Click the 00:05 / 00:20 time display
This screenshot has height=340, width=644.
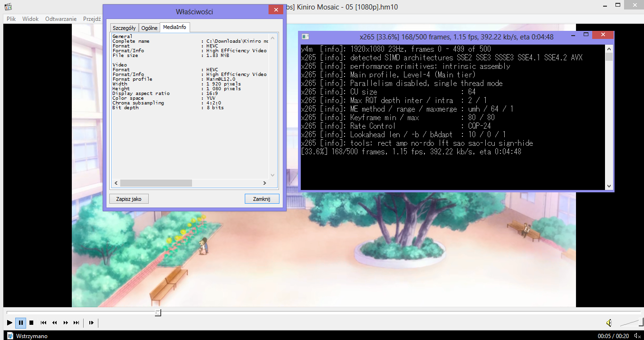tap(614, 336)
